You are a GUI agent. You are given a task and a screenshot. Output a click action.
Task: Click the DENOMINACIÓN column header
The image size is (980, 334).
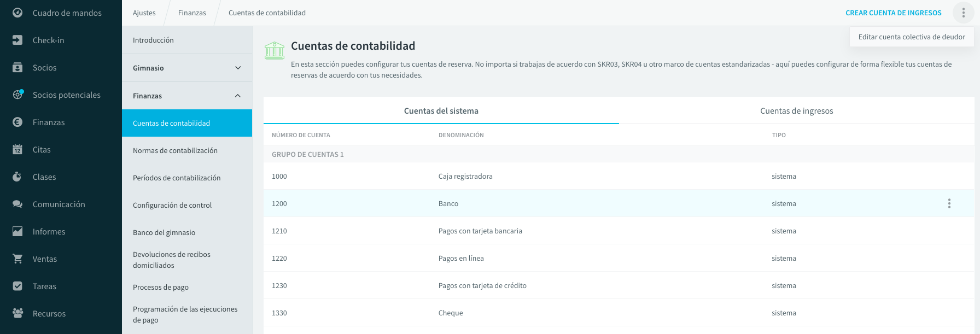click(461, 135)
